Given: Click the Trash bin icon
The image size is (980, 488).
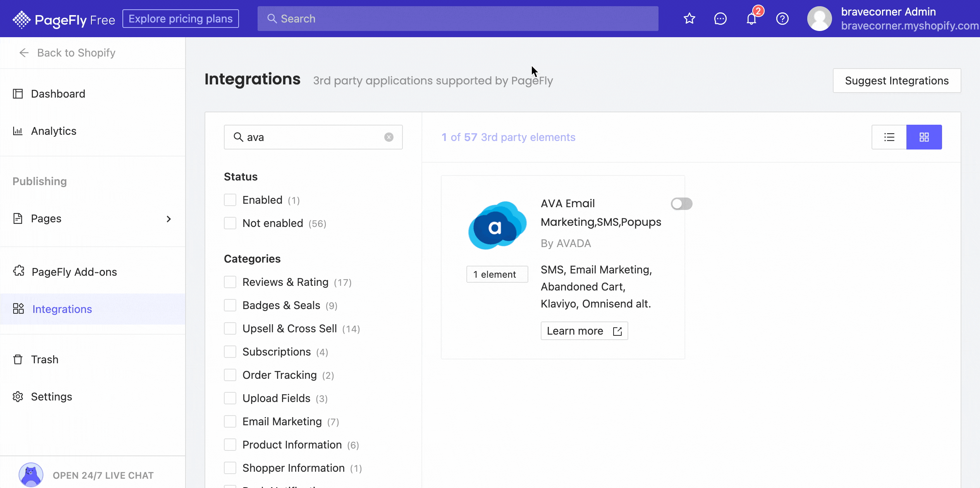Looking at the screenshot, I should (x=18, y=359).
